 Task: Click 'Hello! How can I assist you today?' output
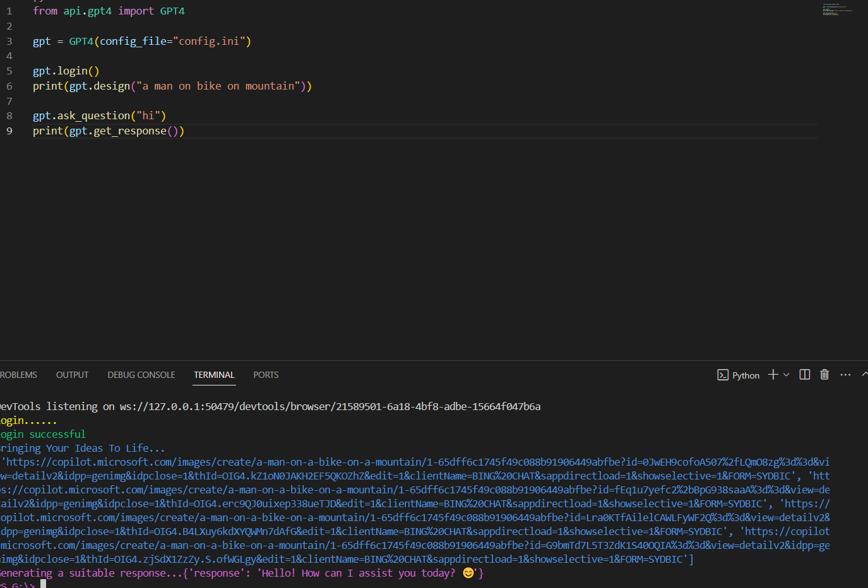pyautogui.click(x=359, y=573)
